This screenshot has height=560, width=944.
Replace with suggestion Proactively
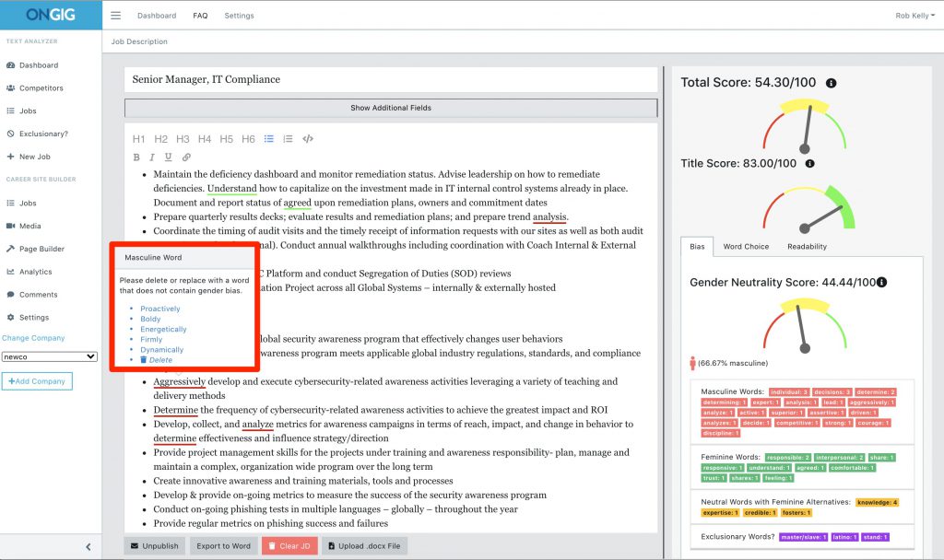point(160,309)
